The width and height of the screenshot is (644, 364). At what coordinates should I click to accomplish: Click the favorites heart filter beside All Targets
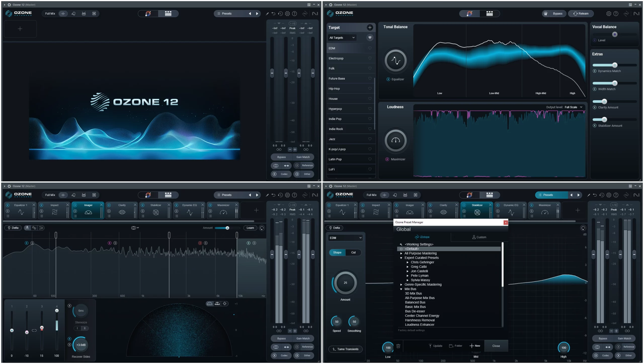[370, 38]
